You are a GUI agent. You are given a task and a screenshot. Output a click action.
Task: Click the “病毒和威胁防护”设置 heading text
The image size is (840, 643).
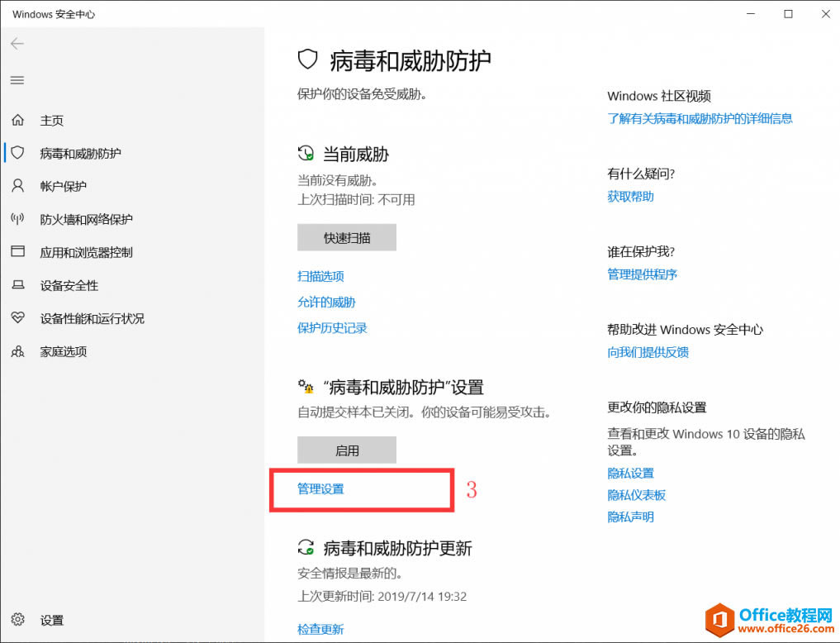[x=403, y=387]
